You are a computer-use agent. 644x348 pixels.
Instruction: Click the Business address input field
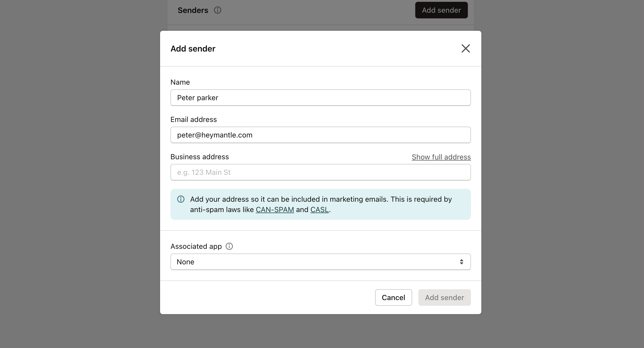click(x=320, y=172)
